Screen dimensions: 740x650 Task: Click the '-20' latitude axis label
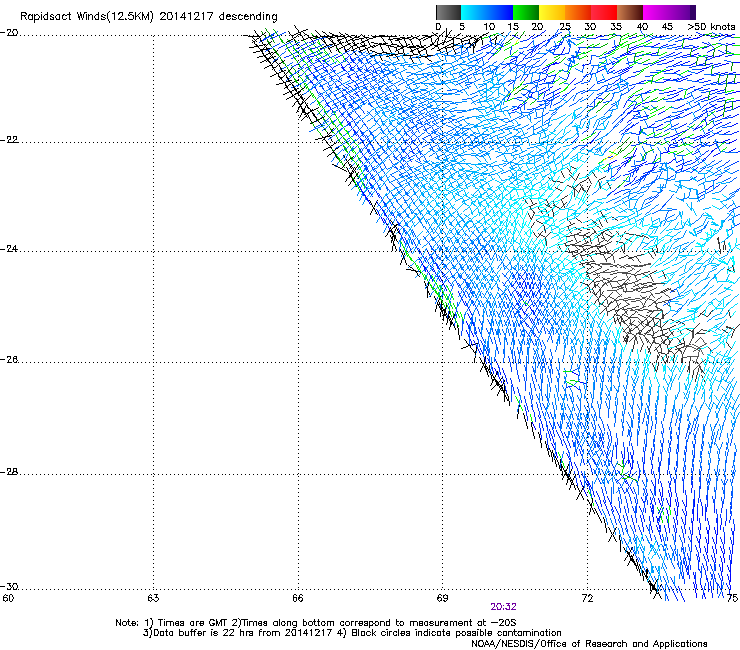pos(9,33)
